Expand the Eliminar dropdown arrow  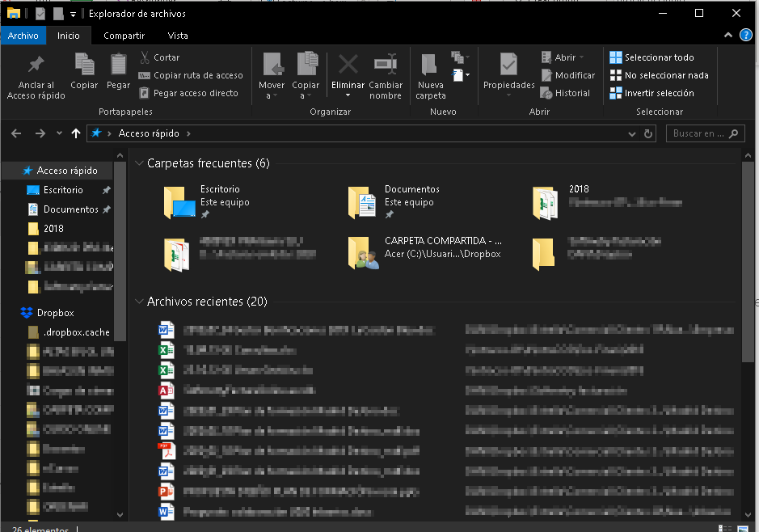[x=348, y=96]
